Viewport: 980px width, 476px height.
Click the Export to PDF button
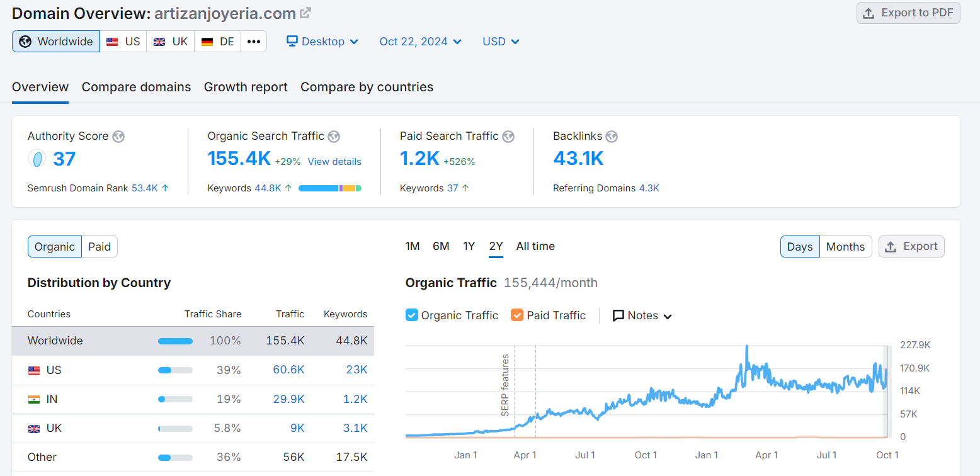click(908, 13)
